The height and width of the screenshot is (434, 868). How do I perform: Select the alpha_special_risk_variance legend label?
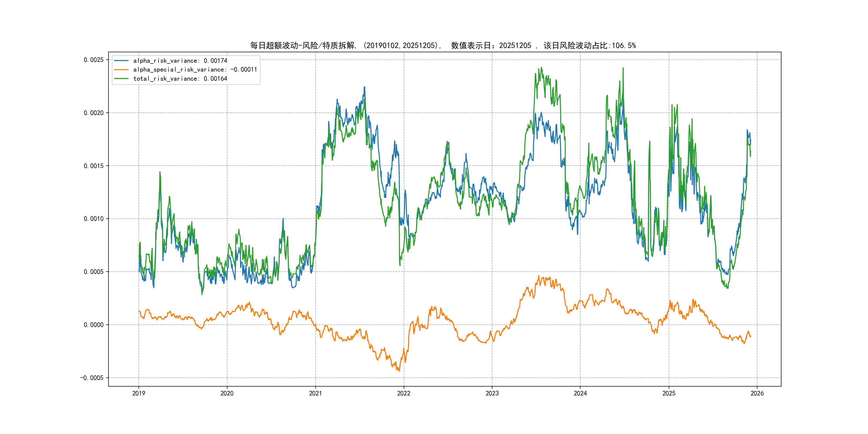(x=195, y=70)
